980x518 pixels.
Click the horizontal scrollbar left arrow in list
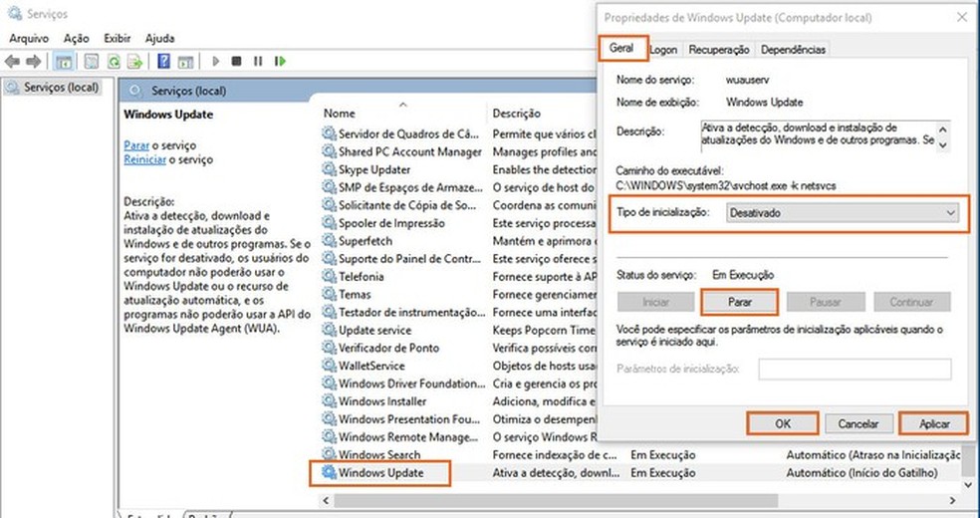(327, 500)
